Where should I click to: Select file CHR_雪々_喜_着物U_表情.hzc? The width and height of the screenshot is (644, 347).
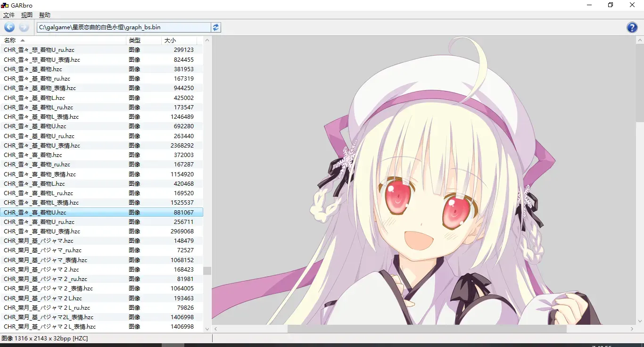[x=101, y=231]
